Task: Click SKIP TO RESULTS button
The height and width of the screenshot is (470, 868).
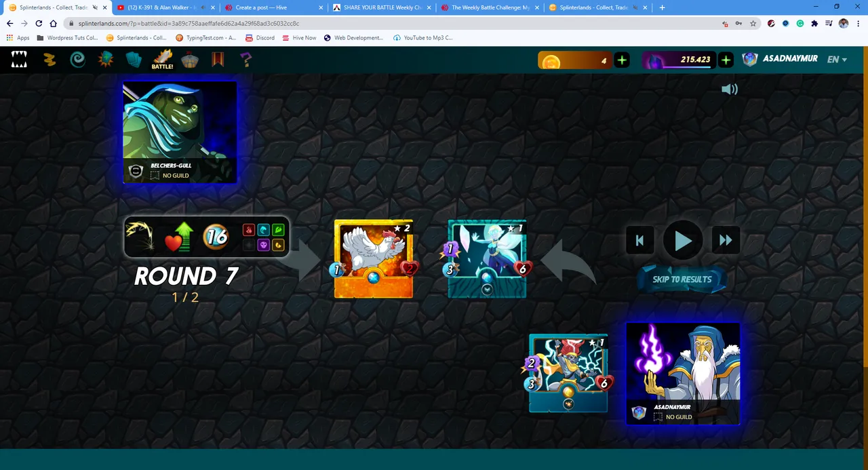Action: pos(682,279)
